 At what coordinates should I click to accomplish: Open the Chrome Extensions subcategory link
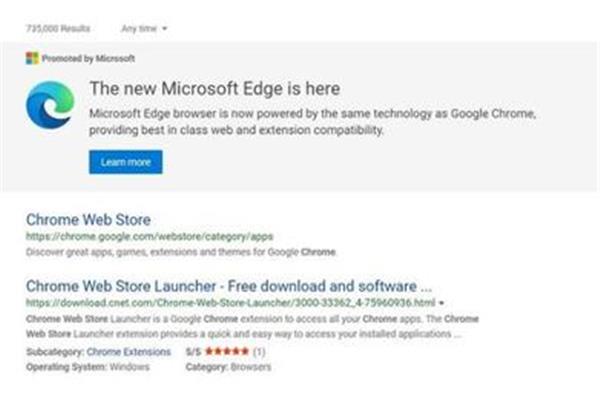[129, 352]
